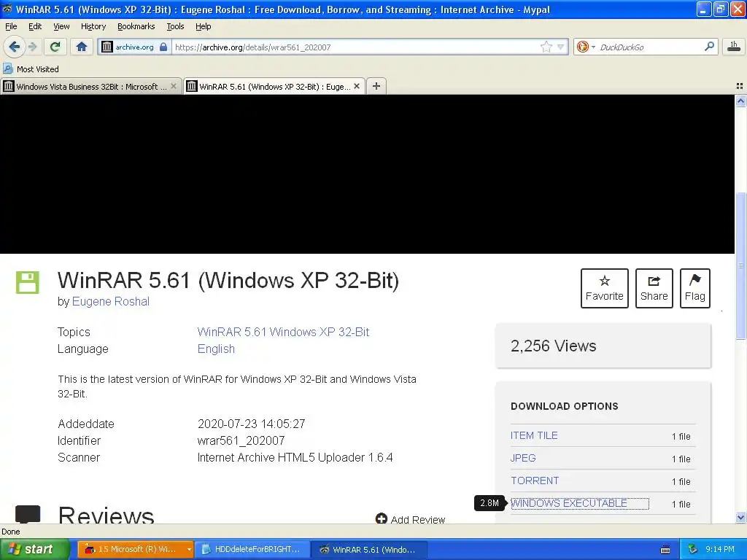Click the Forward arrow navigation button

pyautogui.click(x=32, y=47)
